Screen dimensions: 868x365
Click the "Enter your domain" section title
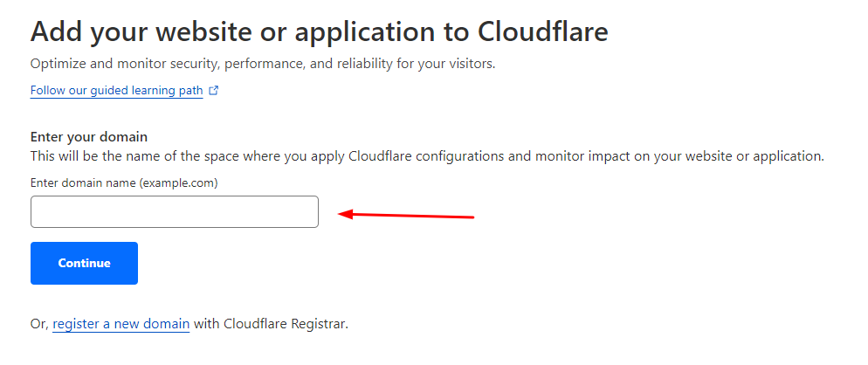coord(89,137)
